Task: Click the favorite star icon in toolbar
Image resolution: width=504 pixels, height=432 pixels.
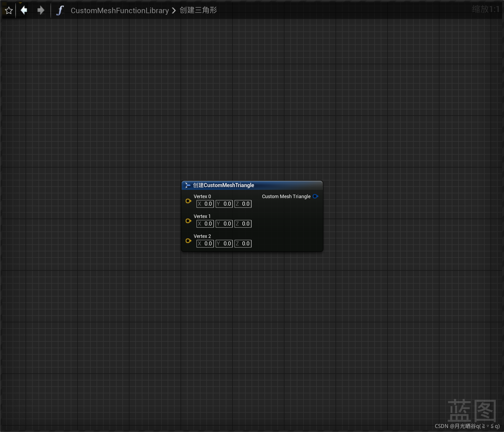Action: [x=9, y=10]
